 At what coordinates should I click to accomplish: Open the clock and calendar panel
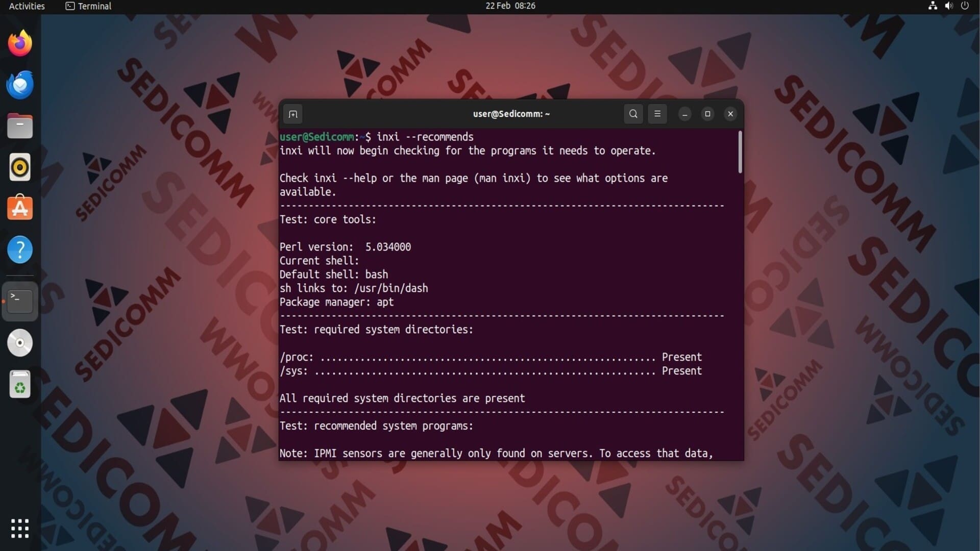(510, 6)
